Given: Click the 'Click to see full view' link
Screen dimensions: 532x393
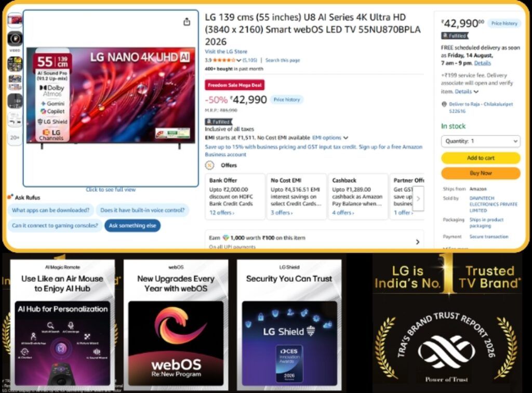Looking at the screenshot, I should point(111,190).
